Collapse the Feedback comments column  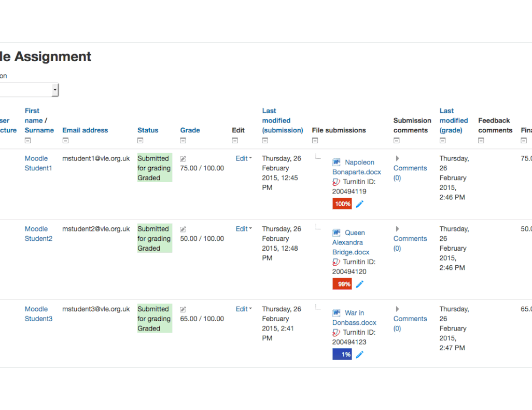point(480,140)
